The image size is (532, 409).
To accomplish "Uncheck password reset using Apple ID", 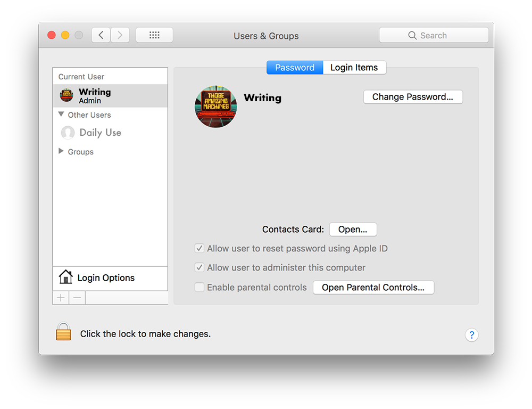I will (199, 248).
